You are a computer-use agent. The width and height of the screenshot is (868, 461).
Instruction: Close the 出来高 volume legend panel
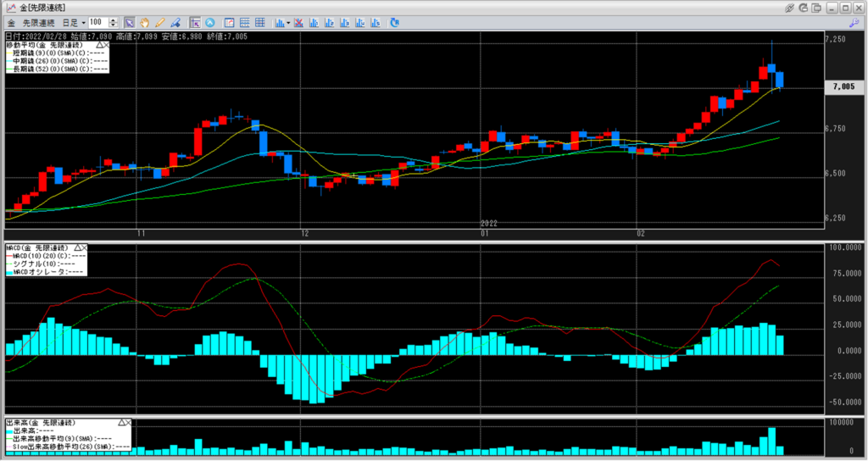point(129,422)
